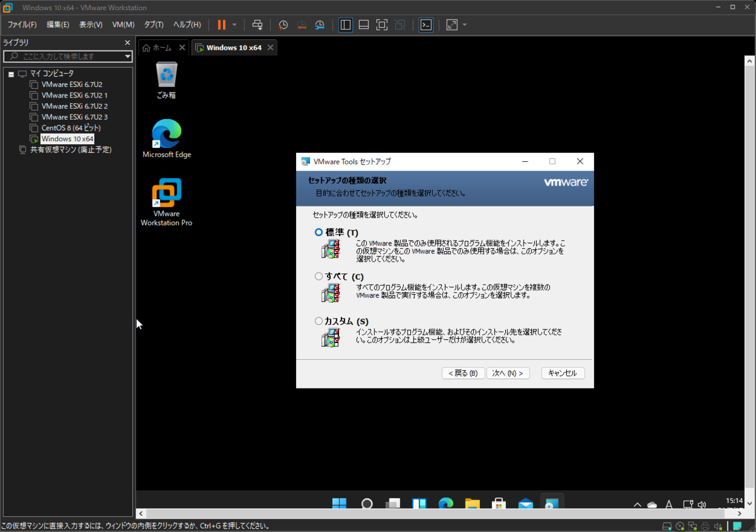Enter full screen mode icon
Image resolution: width=756 pixels, height=532 pixels.
pyautogui.click(x=382, y=25)
